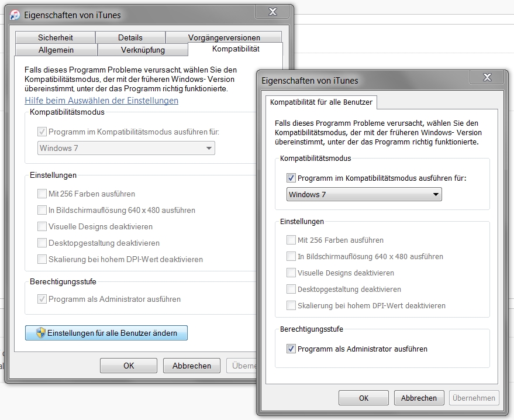
Task: Close the back Eigenschaften von iTunes window
Action: (272, 12)
